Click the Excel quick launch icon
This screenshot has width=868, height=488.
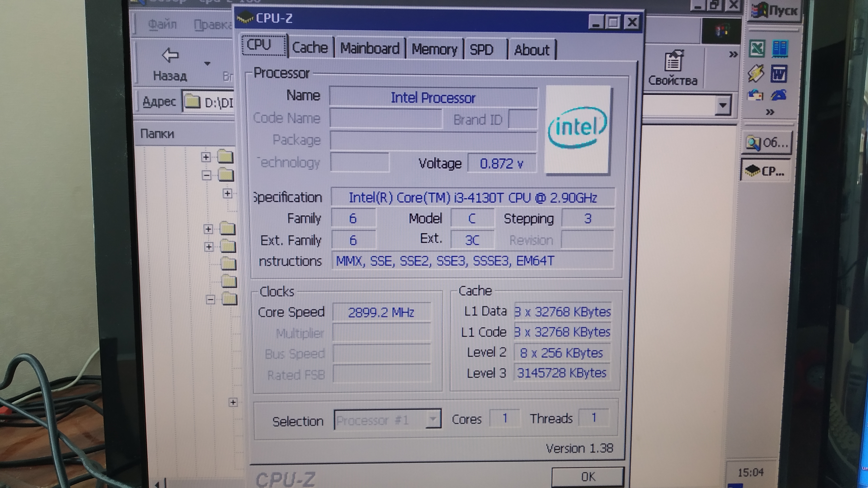[757, 49]
